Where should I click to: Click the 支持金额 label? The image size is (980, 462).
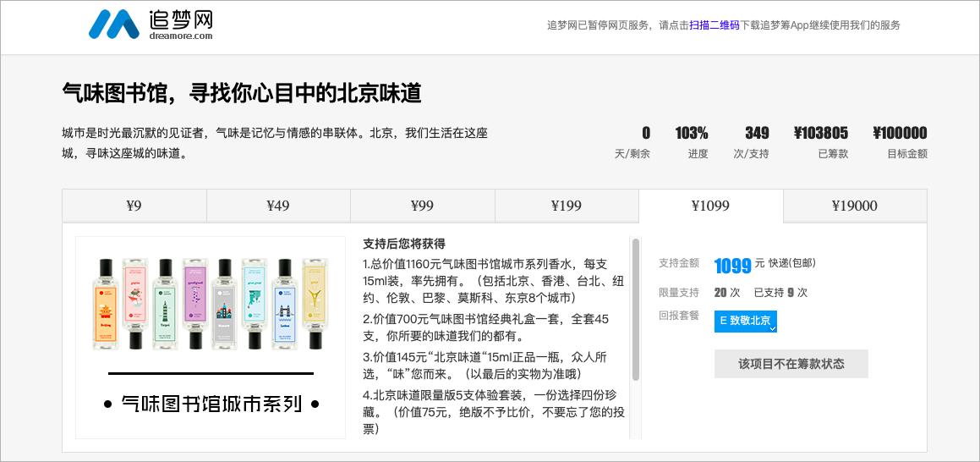point(679,263)
